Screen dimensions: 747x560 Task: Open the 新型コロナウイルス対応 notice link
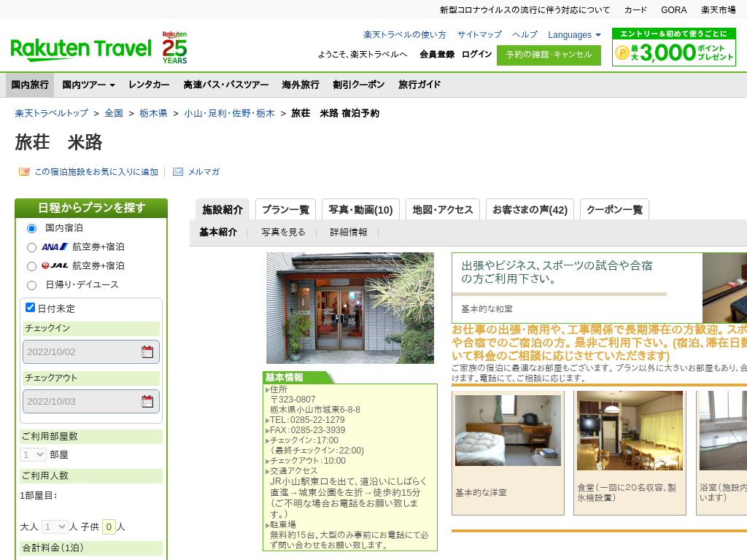[x=525, y=10]
